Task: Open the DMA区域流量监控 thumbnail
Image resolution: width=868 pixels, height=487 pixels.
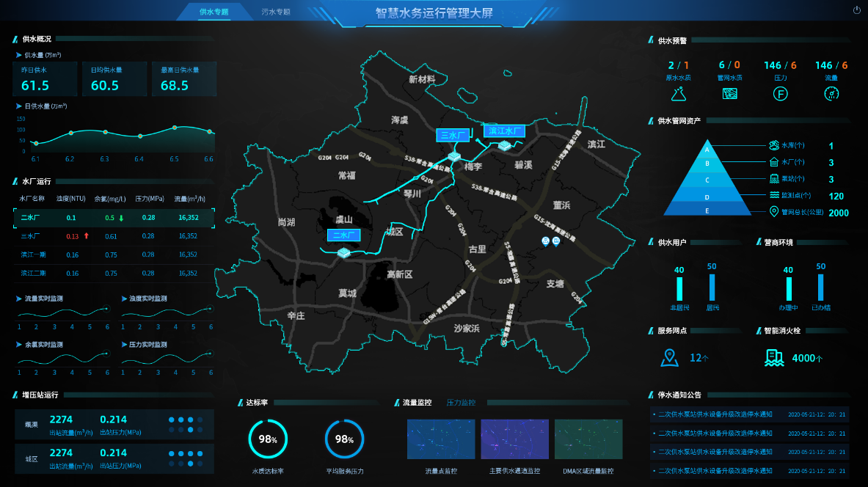Action: point(588,439)
